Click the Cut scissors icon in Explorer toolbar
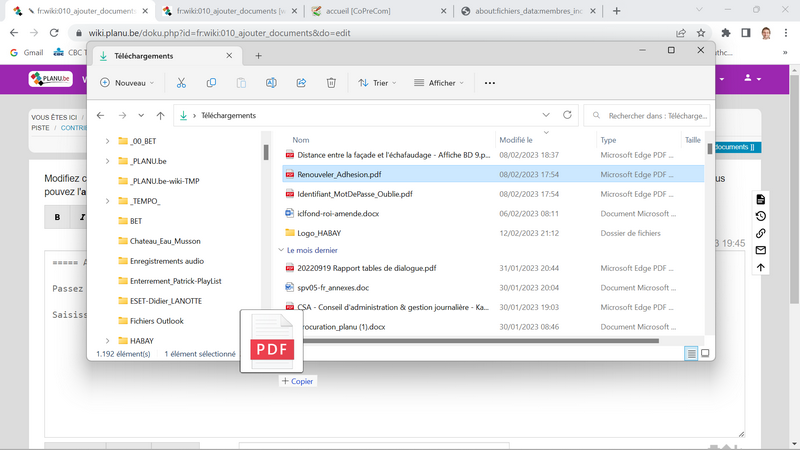Screen dimensions: 800x450 click(181, 83)
